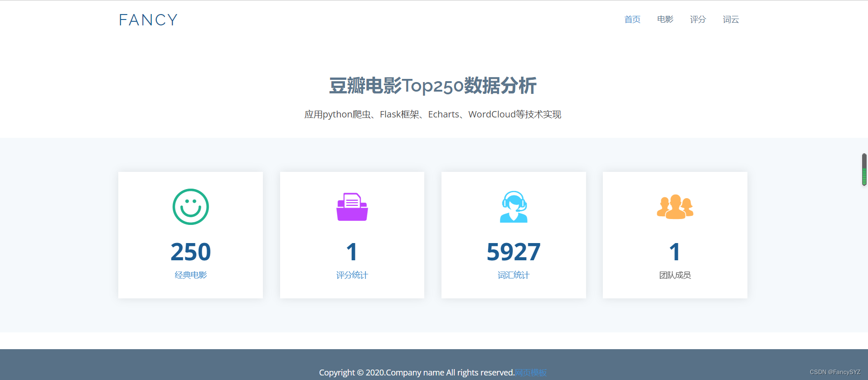Click the FANCY logo in the header
This screenshot has height=380, width=868.
coord(148,20)
